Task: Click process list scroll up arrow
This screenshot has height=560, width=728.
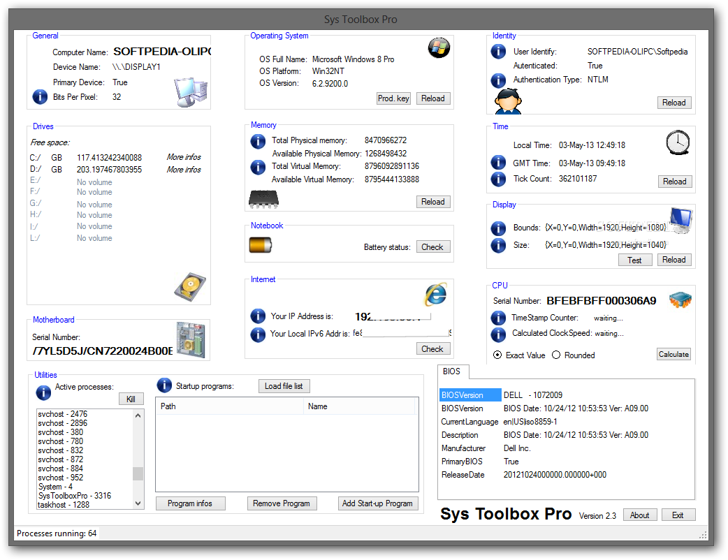Action: click(x=138, y=415)
